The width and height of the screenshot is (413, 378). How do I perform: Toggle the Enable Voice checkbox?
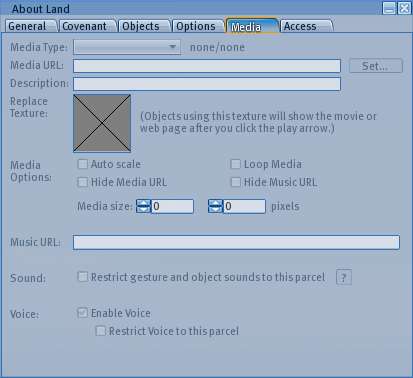[83, 313]
